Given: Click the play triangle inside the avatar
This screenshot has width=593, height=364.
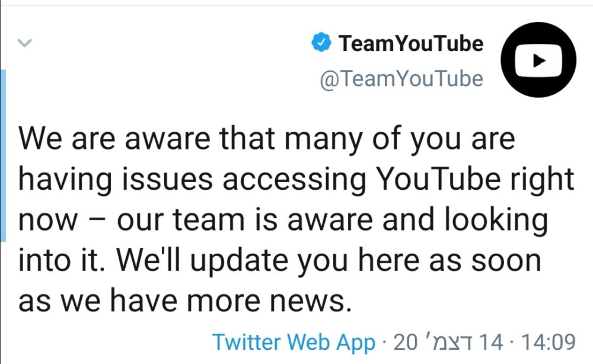Looking at the screenshot, I should [x=539, y=60].
